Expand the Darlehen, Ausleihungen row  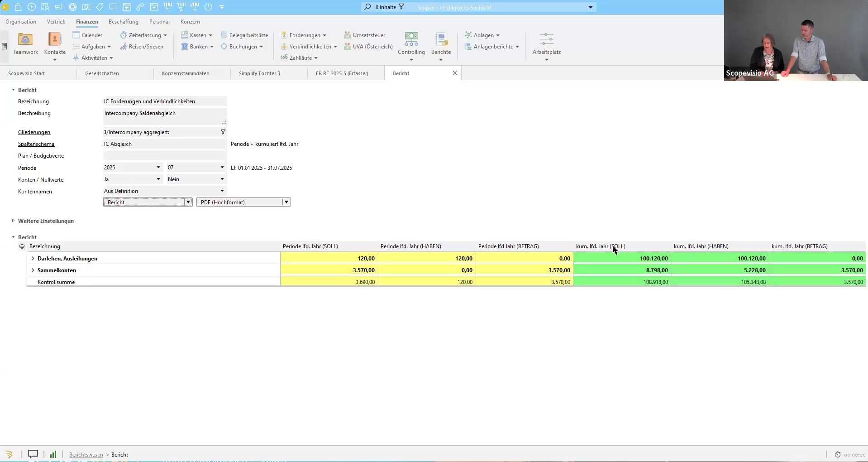coord(33,259)
